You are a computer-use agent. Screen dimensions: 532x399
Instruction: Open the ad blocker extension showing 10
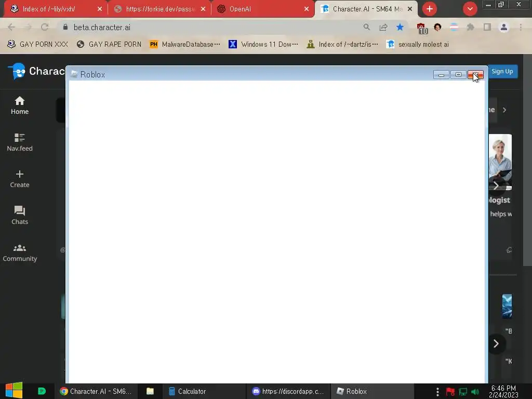click(421, 28)
